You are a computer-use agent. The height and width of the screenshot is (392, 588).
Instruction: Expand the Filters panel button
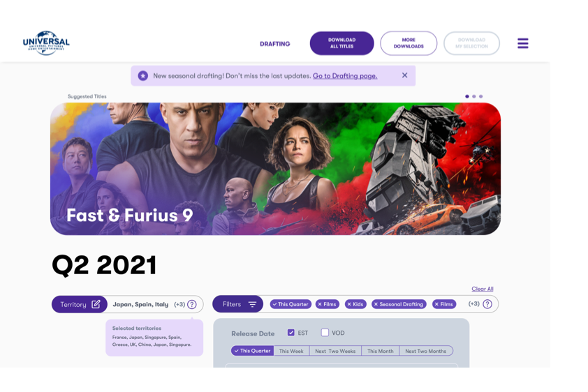(238, 304)
